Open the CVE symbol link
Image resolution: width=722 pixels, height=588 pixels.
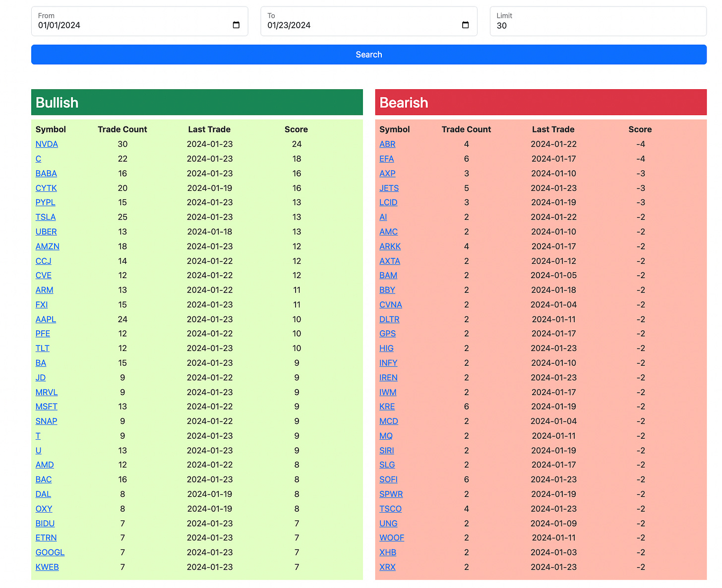[x=44, y=275]
